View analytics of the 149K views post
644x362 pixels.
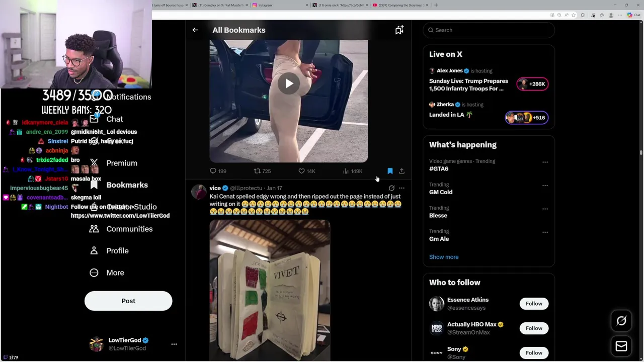[352, 171]
